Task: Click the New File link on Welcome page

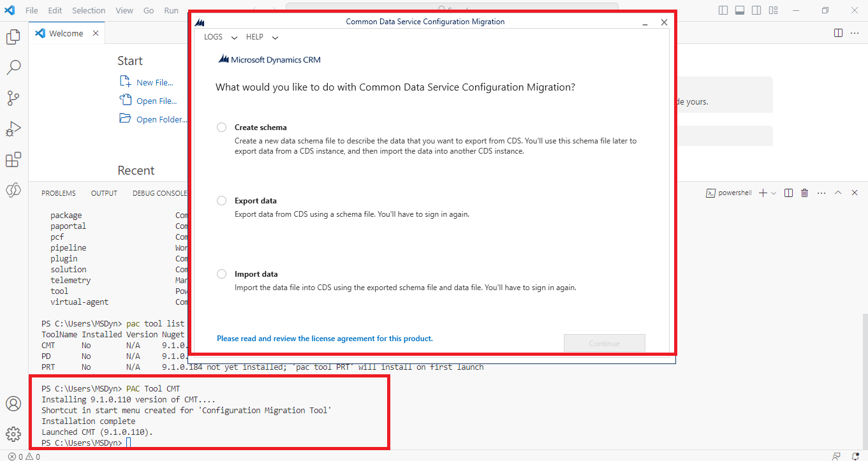Action: pyautogui.click(x=154, y=82)
